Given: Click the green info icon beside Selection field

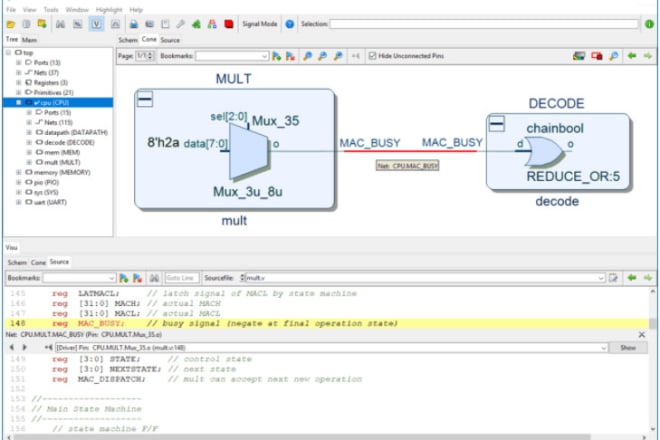Looking at the screenshot, I should point(649,24).
